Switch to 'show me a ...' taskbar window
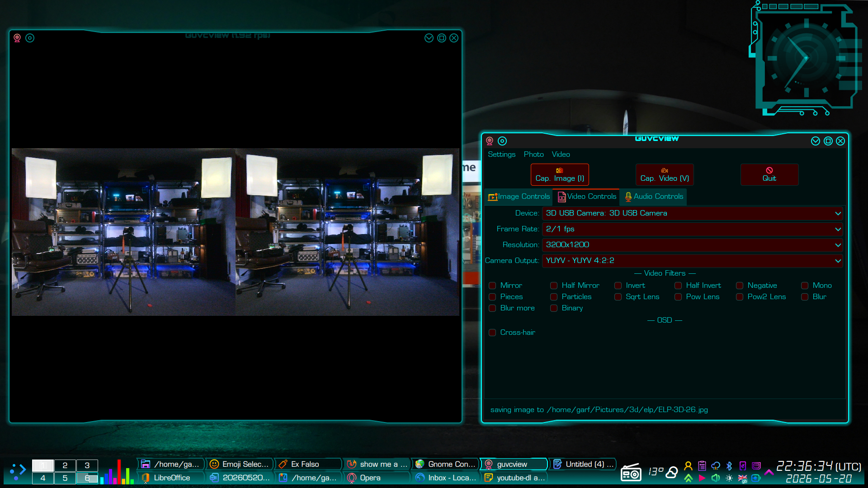 coord(377,464)
